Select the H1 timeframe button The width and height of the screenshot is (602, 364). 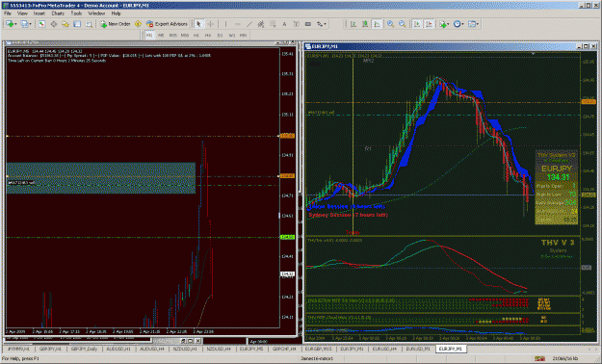click(x=196, y=35)
